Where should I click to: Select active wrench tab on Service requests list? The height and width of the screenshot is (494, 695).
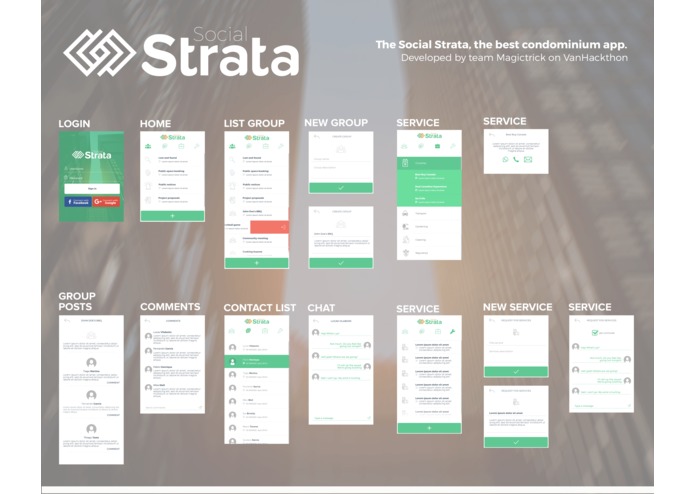453,331
